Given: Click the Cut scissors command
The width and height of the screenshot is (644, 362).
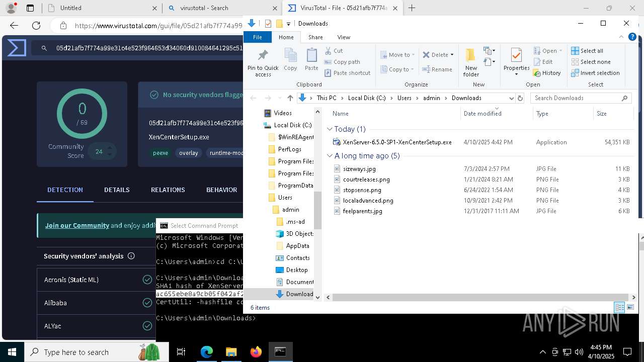Looking at the screenshot, I should (334, 51).
